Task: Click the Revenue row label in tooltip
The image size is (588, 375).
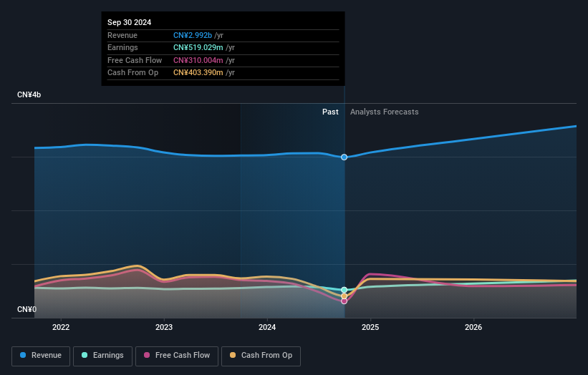Action: (122, 35)
